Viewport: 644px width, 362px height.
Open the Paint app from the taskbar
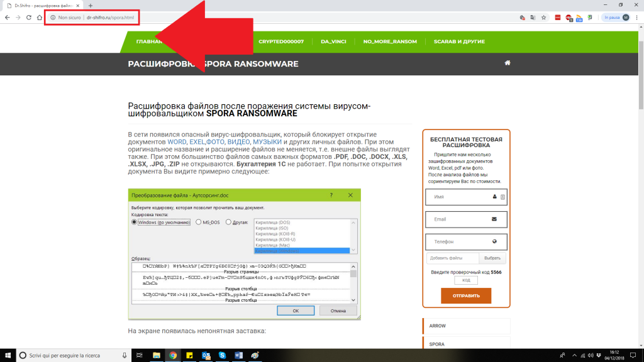point(255,356)
